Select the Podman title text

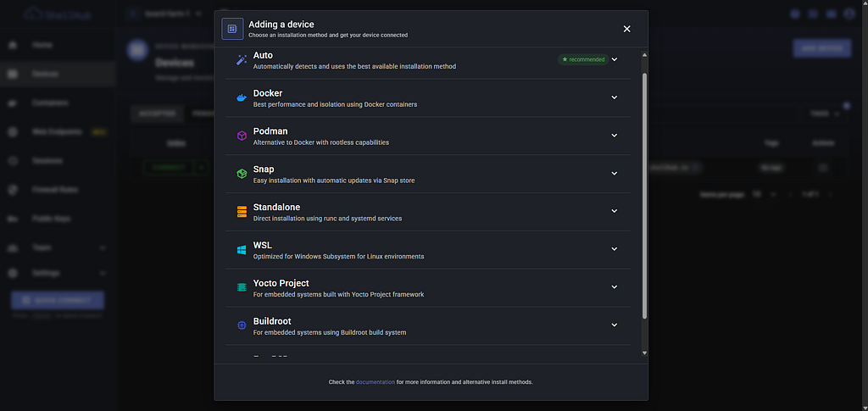pyautogui.click(x=270, y=131)
